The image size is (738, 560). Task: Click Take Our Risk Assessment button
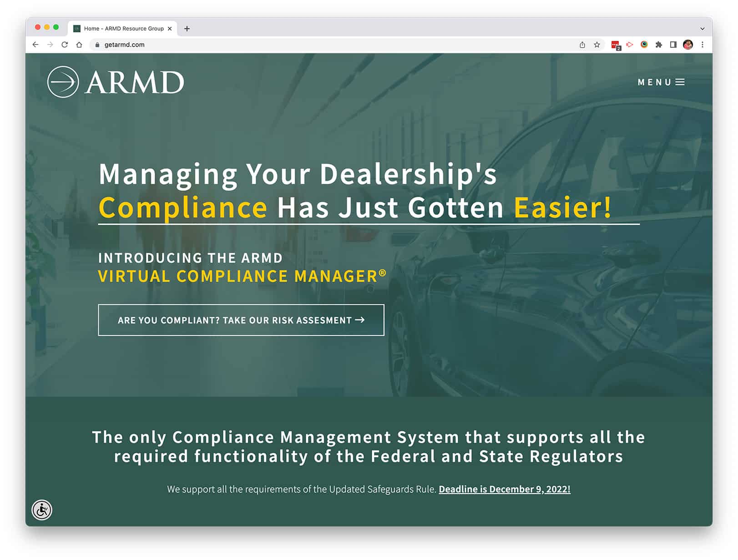(241, 320)
